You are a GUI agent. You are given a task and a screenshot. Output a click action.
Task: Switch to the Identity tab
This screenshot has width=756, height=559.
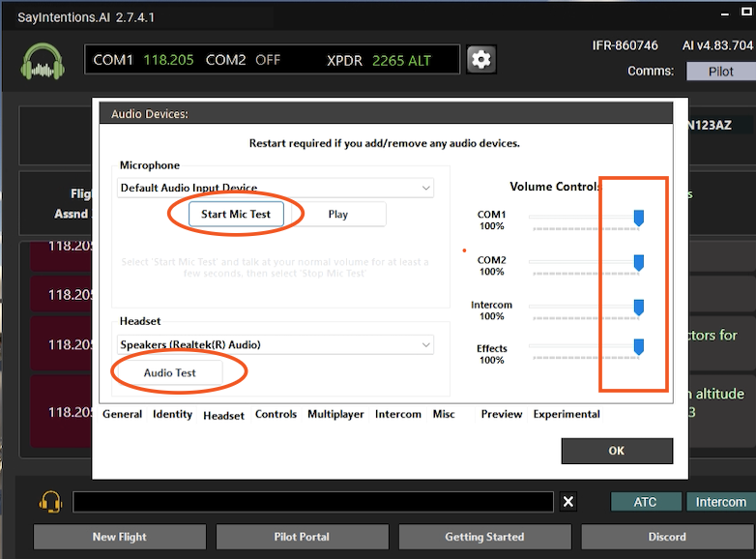tap(173, 414)
